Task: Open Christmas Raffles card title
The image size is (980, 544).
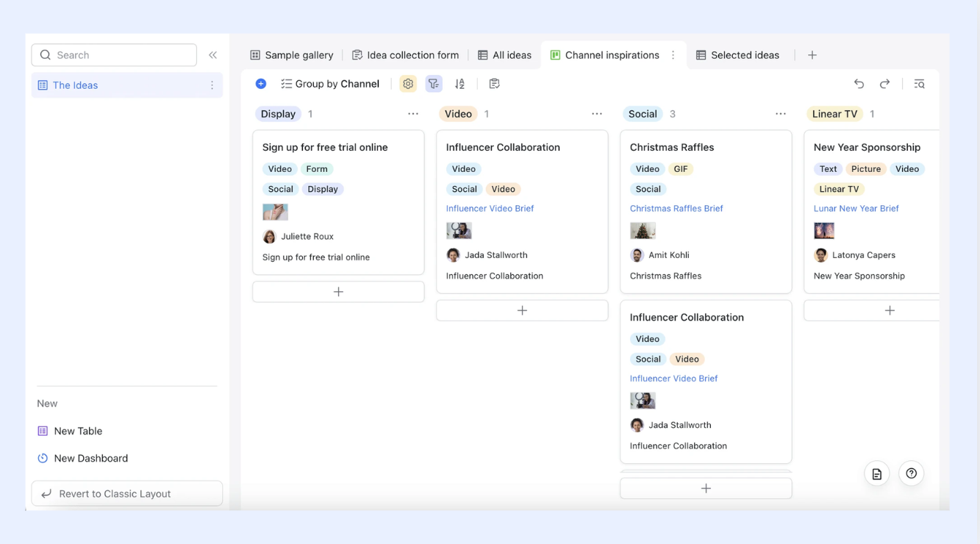Action: [672, 147]
